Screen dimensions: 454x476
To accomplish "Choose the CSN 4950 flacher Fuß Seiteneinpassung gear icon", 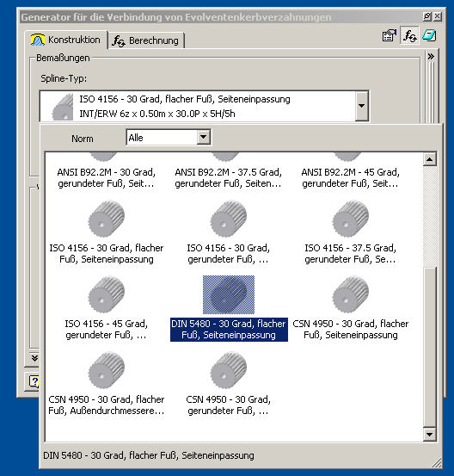I will (351, 294).
